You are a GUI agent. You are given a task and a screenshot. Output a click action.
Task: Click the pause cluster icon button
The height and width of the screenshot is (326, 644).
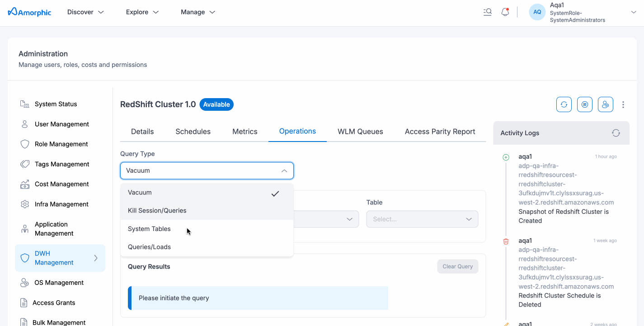pyautogui.click(x=585, y=104)
